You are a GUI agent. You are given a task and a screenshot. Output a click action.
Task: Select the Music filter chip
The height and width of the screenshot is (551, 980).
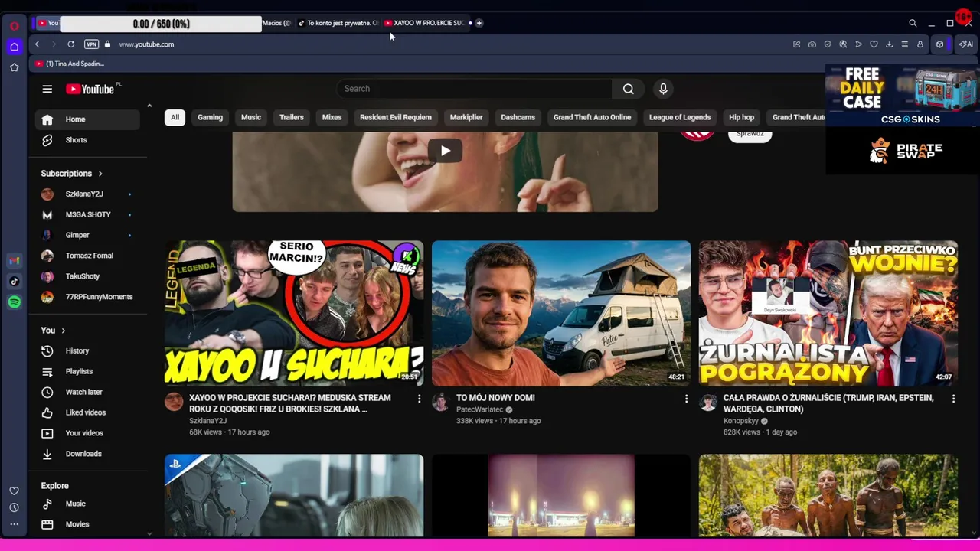[x=251, y=117]
